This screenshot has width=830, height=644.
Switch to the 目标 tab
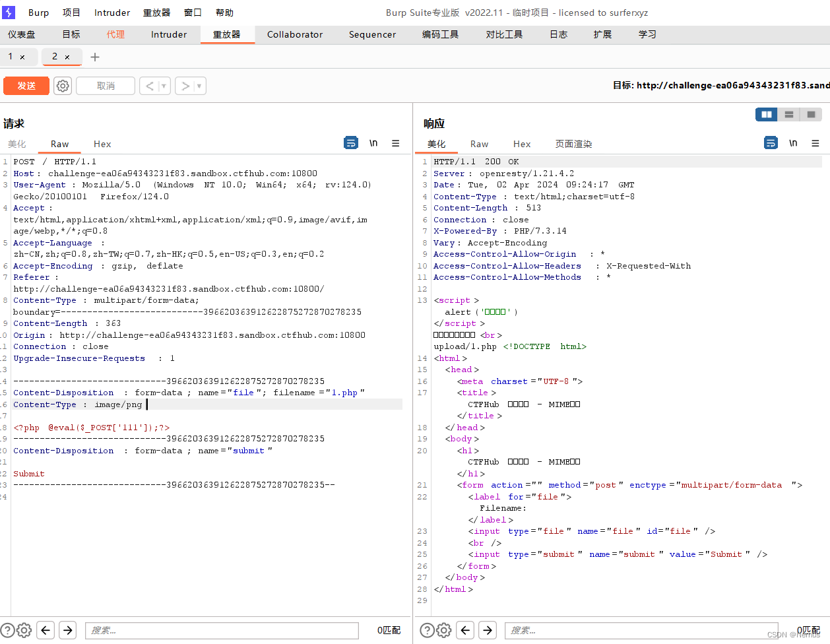tap(71, 34)
